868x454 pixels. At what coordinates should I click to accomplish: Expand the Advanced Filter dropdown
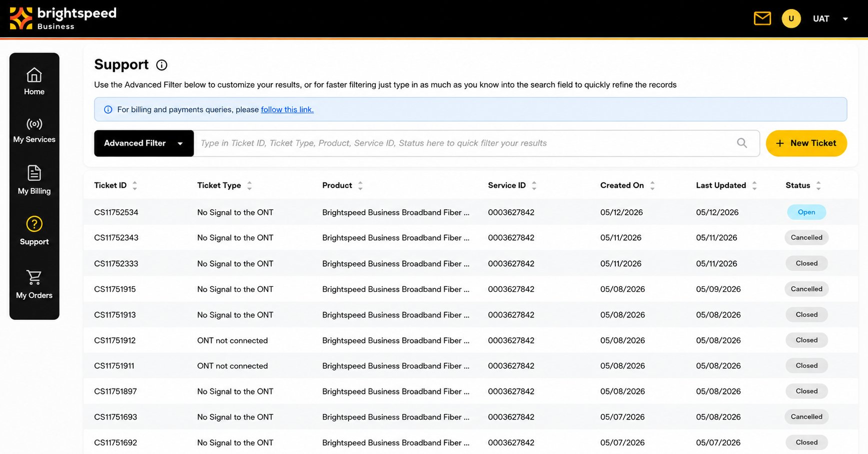pos(144,143)
